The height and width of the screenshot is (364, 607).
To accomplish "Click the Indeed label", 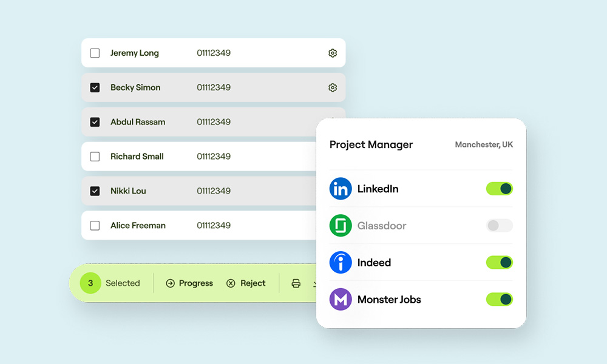I will [374, 262].
